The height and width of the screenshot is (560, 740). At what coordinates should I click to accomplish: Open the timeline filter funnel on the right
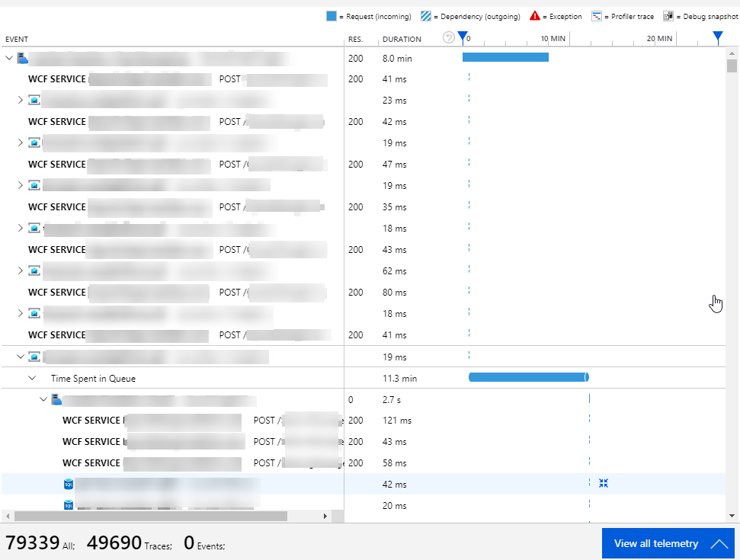pyautogui.click(x=717, y=35)
